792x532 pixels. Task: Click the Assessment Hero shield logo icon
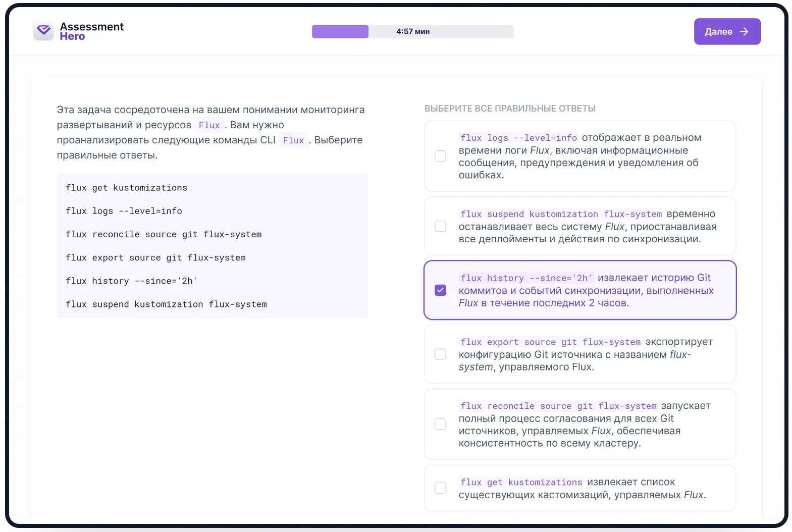tap(44, 31)
